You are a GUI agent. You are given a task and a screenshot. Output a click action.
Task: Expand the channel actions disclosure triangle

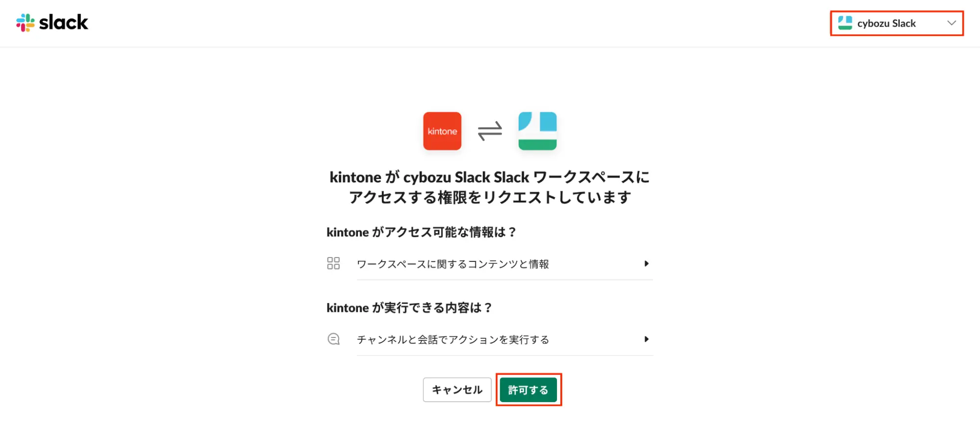pos(646,339)
